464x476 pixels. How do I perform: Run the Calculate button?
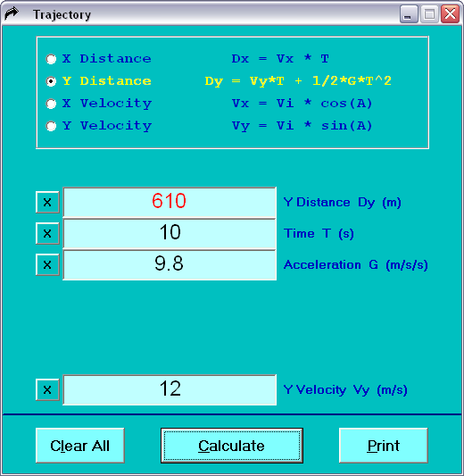click(232, 446)
